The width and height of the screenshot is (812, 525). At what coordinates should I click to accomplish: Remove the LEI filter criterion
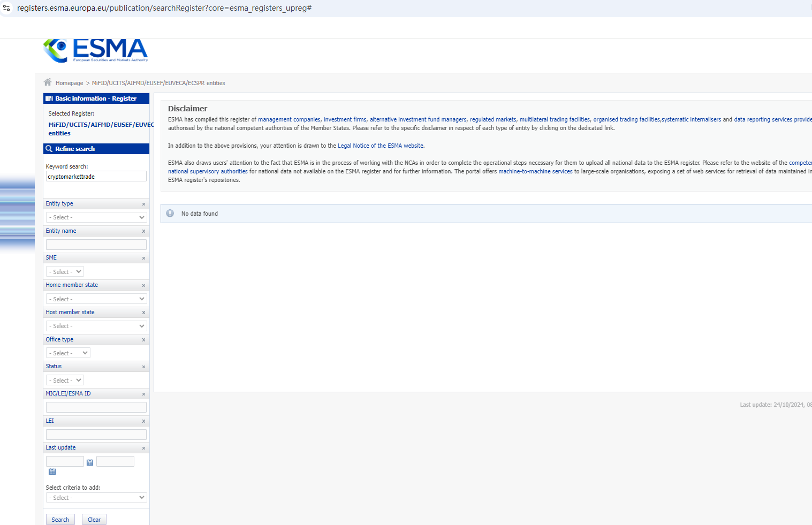pyautogui.click(x=143, y=421)
